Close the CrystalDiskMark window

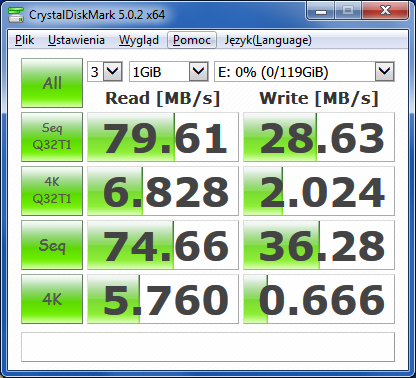pos(385,11)
